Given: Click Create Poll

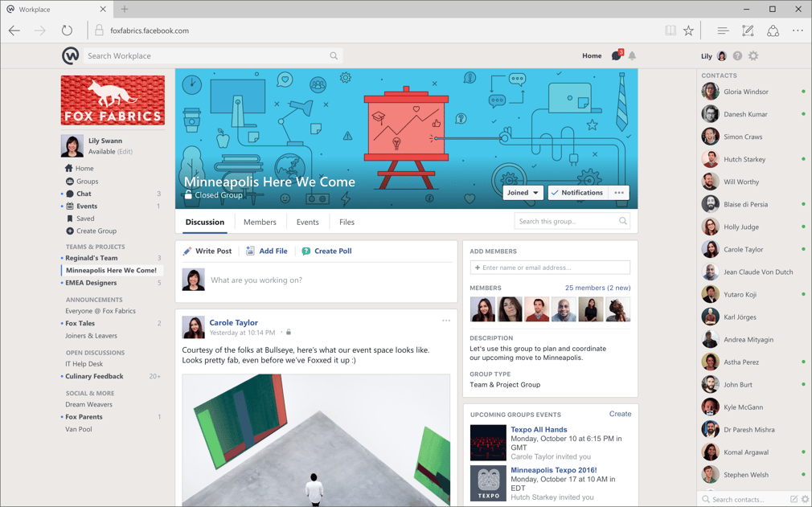Looking at the screenshot, I should pyautogui.click(x=326, y=251).
